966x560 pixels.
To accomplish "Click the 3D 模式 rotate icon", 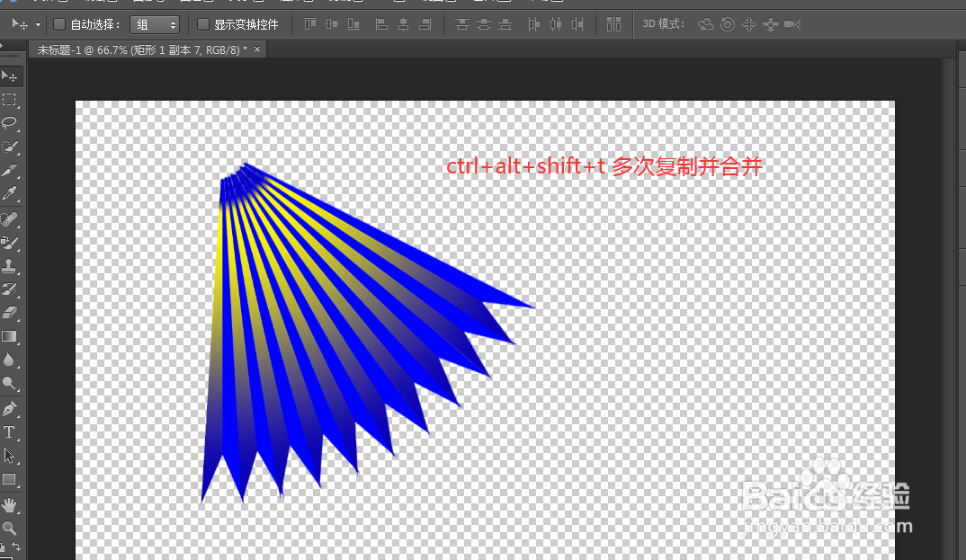I will pyautogui.click(x=708, y=24).
